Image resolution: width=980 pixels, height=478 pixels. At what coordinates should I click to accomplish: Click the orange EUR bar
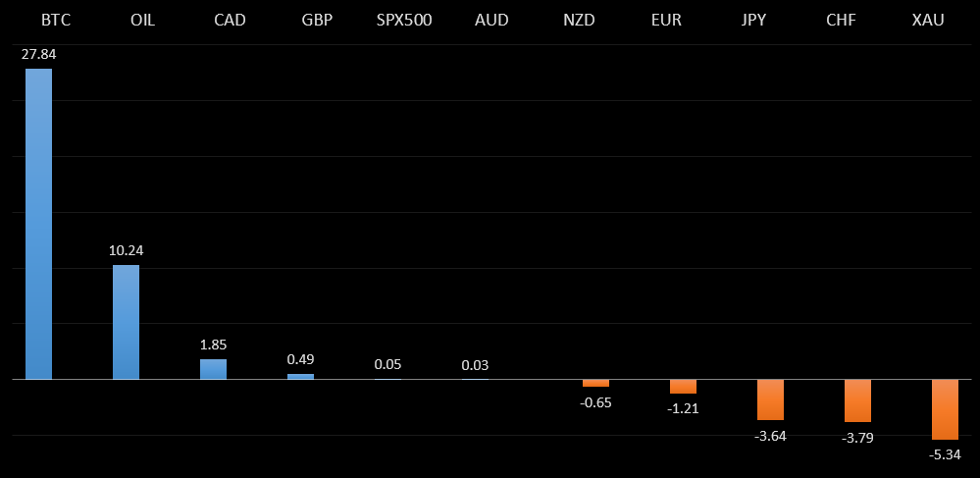pos(683,386)
